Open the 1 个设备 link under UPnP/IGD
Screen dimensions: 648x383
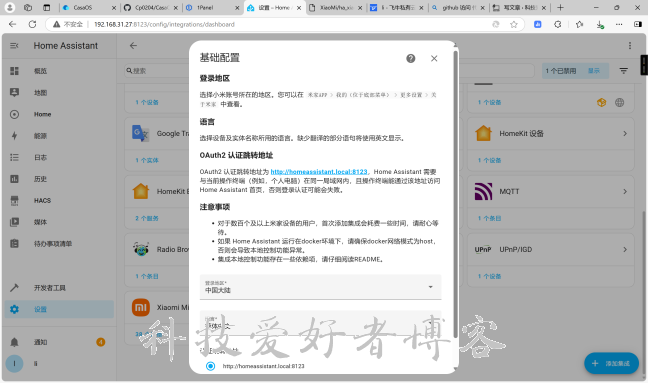(489, 276)
